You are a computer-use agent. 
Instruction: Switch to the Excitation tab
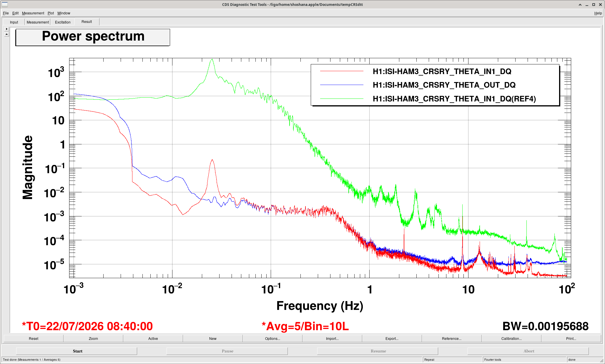click(x=63, y=22)
